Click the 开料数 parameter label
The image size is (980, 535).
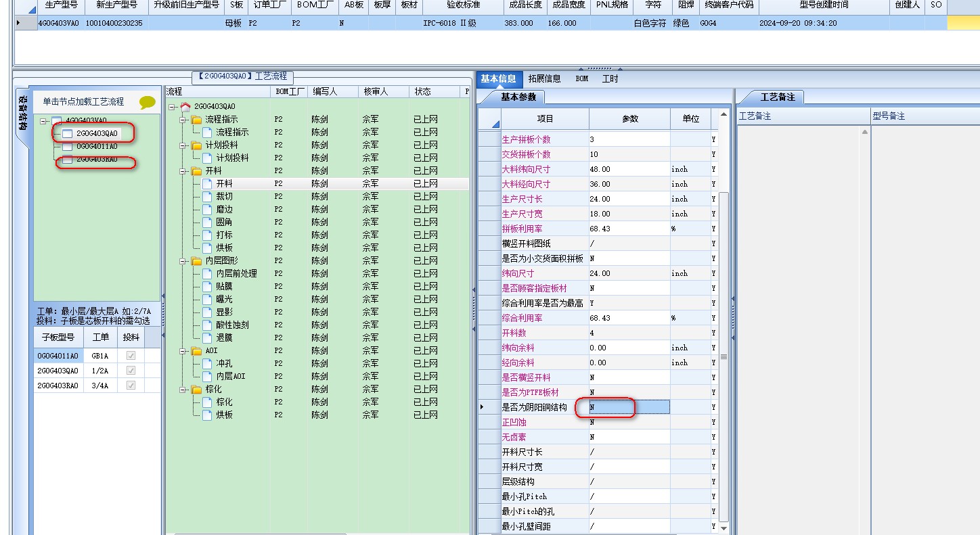tap(514, 333)
